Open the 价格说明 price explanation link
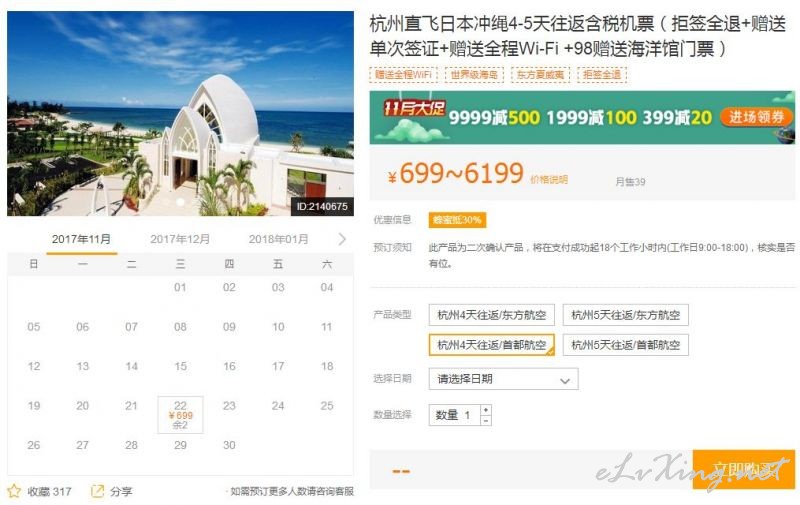The height and width of the screenshot is (505, 800). (549, 180)
